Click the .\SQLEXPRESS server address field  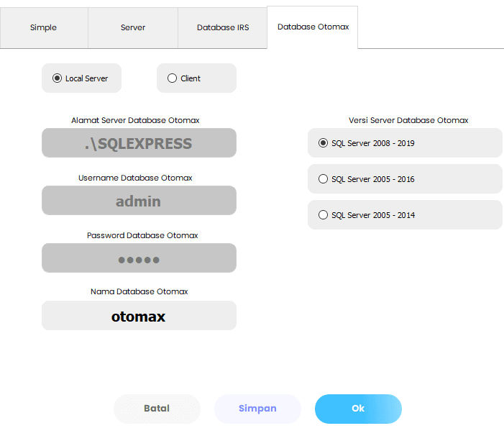[x=139, y=143]
